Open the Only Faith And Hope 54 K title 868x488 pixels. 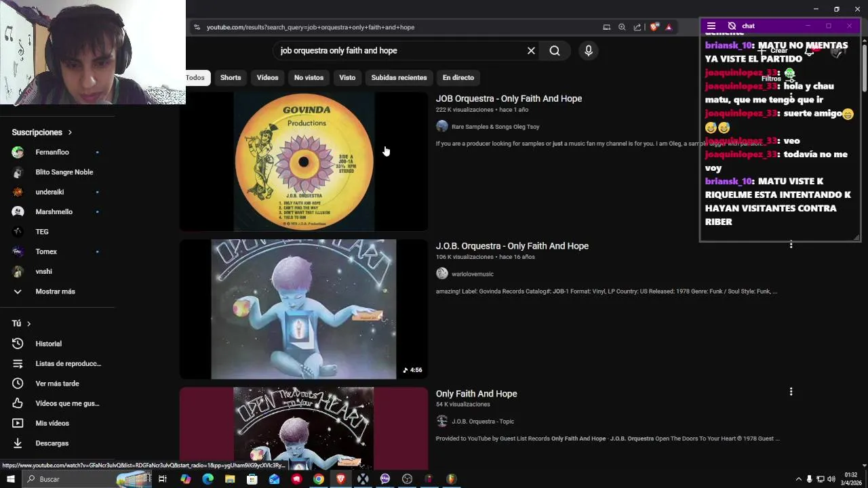point(477,394)
